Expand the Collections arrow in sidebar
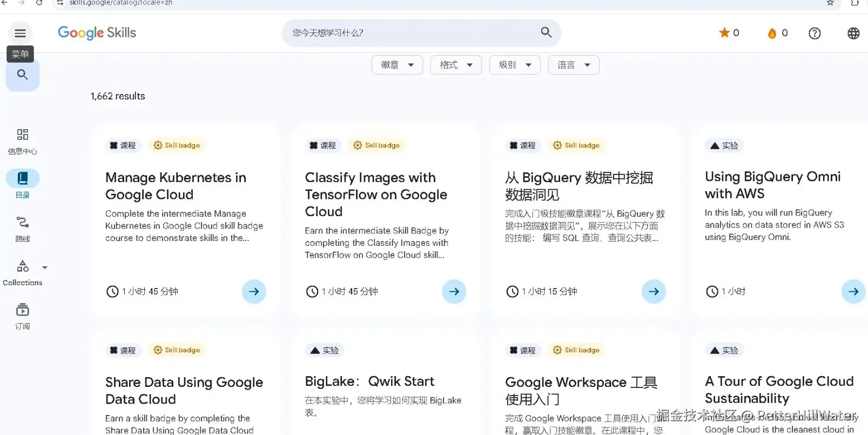This screenshot has height=435, width=868. [45, 267]
